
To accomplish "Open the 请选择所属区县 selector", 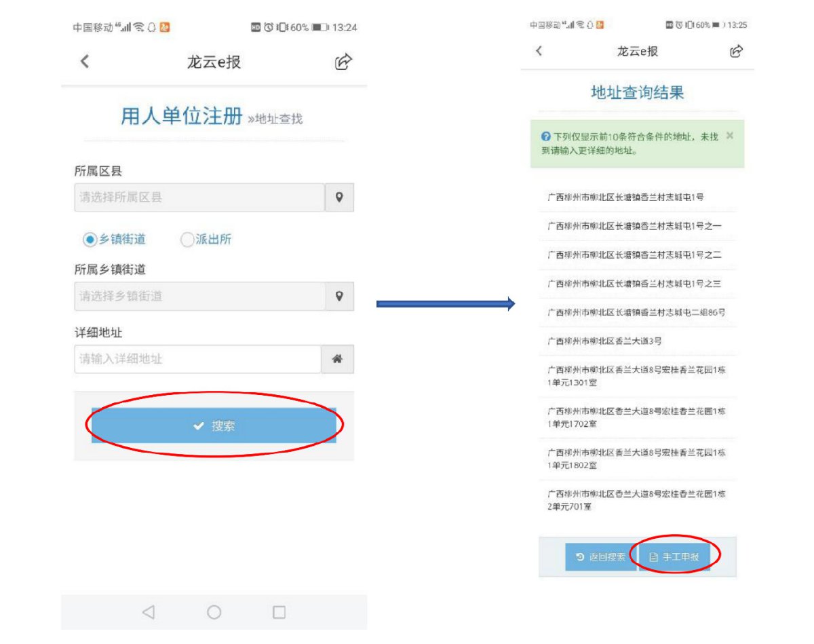I will [199, 197].
